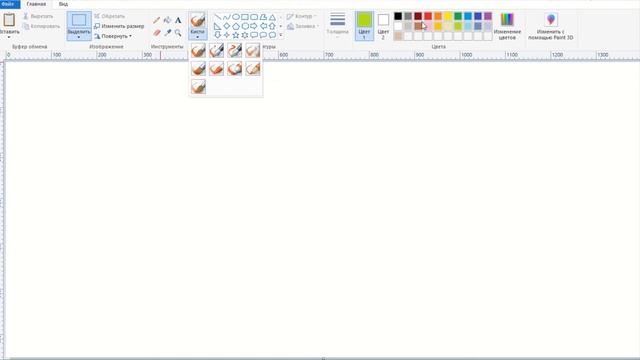Pick the green color swatch
The height and width of the screenshot is (360, 640).
point(458,16)
